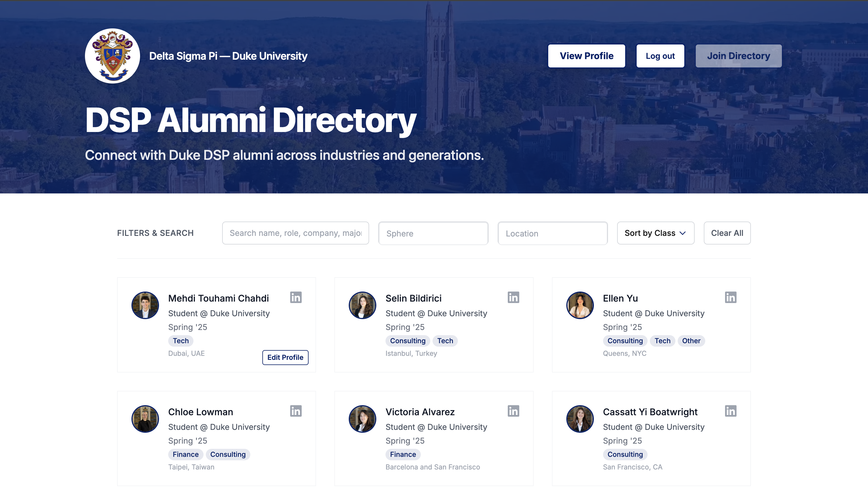Open the Sort by Class dropdown
This screenshot has height=493, width=868.
[655, 233]
